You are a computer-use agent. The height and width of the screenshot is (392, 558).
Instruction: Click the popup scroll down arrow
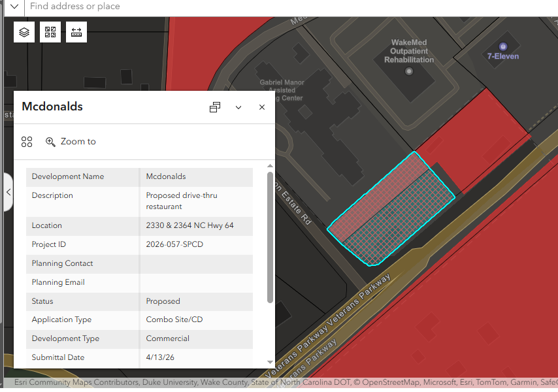[270, 362]
